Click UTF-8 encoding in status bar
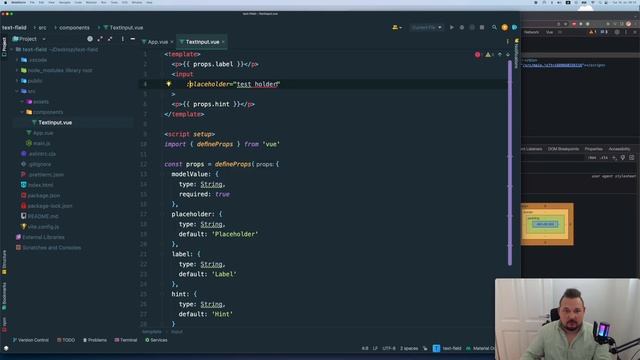This screenshot has height=360, width=640. pyautogui.click(x=389, y=349)
